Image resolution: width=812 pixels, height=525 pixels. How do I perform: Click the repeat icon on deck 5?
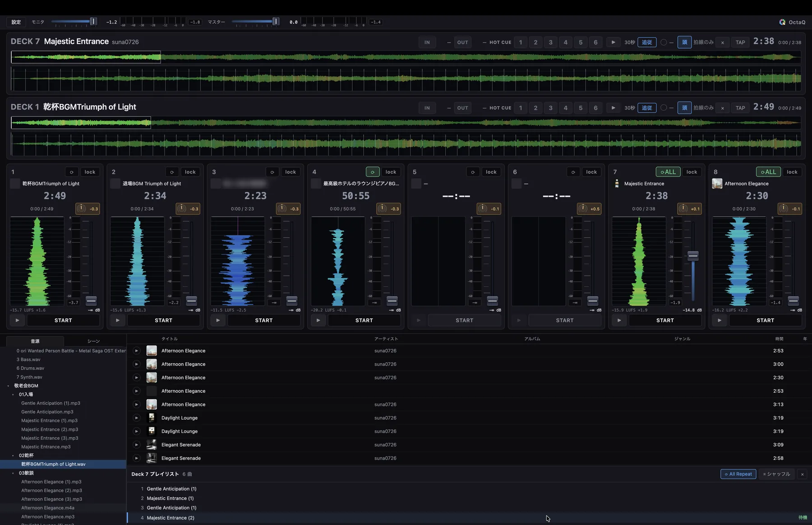(x=473, y=172)
